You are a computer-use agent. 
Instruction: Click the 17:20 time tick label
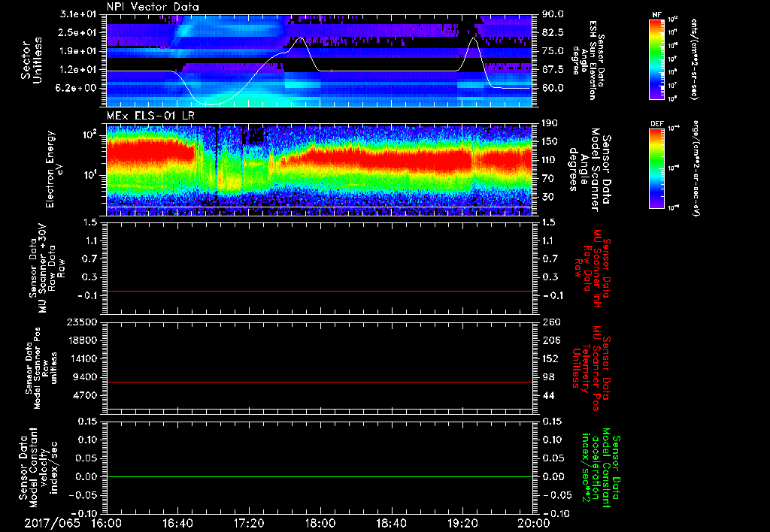pyautogui.click(x=249, y=522)
